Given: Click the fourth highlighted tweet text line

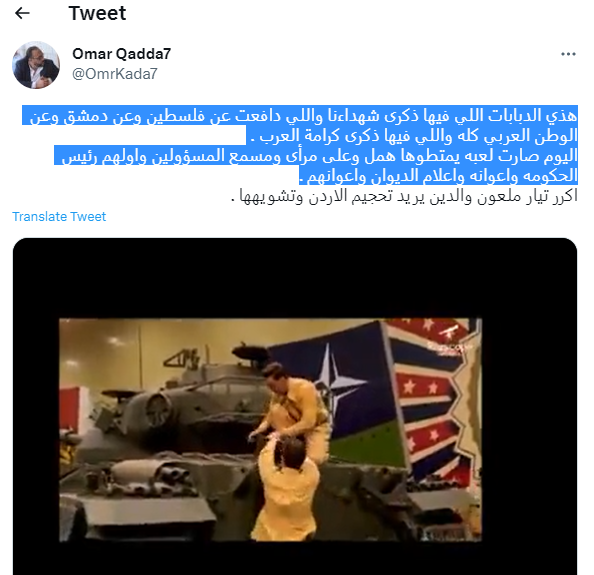Looking at the screenshot, I should click(x=438, y=175).
